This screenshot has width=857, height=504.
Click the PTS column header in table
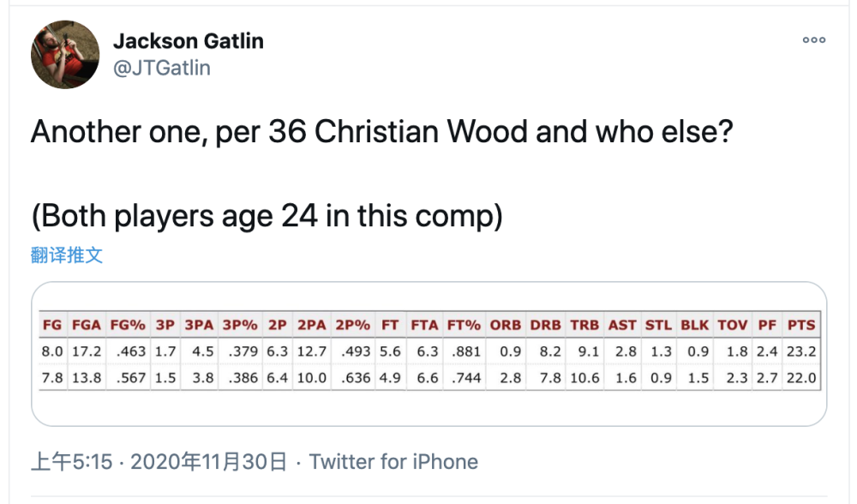click(x=801, y=326)
